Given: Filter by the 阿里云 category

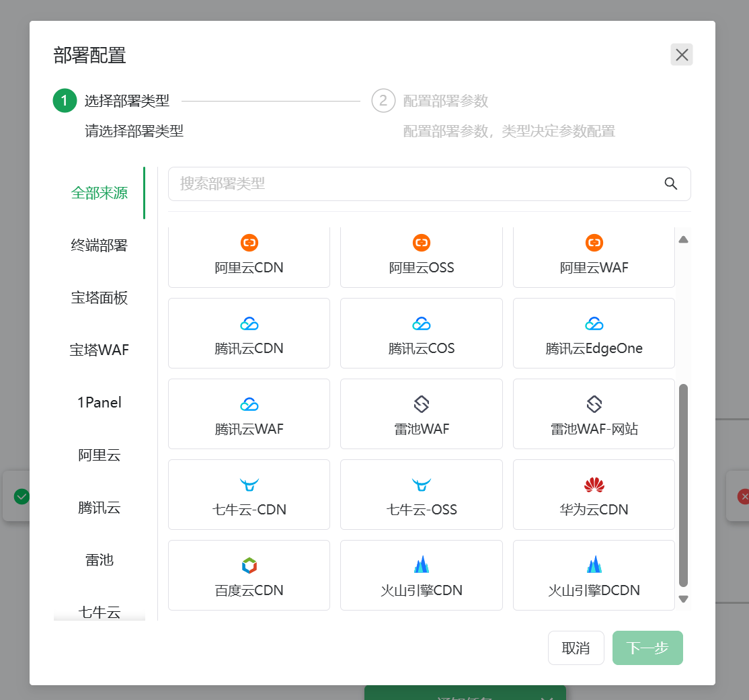Looking at the screenshot, I should (100, 455).
